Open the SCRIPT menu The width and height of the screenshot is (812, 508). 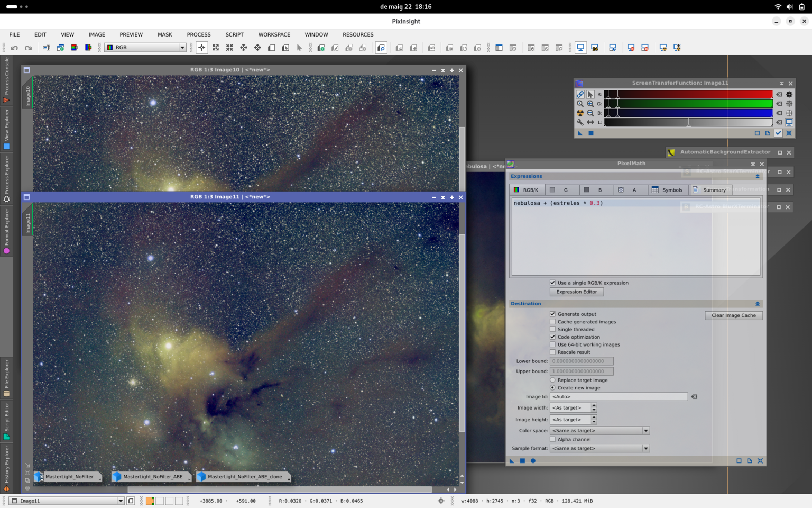pos(235,34)
